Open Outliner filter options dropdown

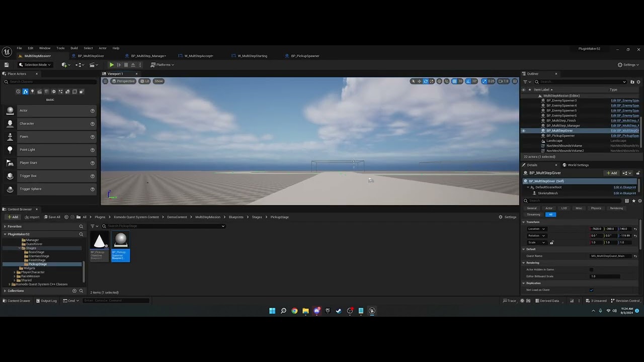coord(526,81)
